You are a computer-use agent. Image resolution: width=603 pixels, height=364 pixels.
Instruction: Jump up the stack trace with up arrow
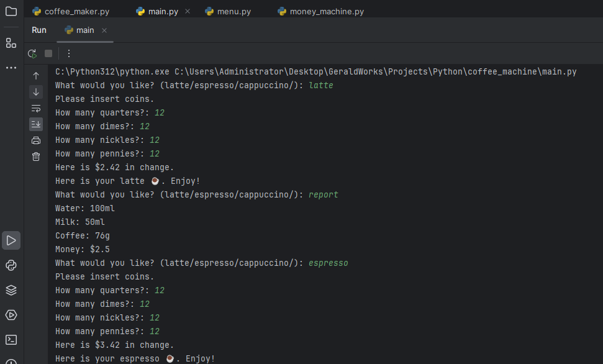36,76
